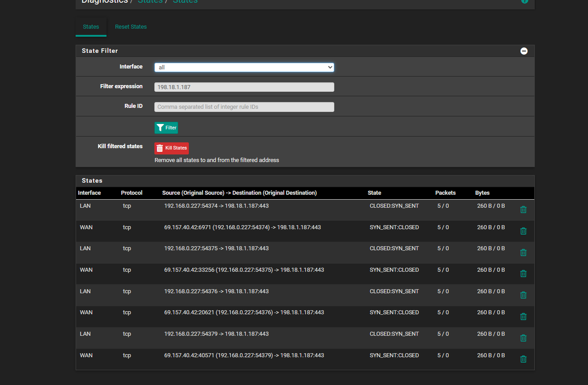Select SYN_SENT:CLOSED in the 6971 WAN row
Image resolution: width=588 pixels, height=385 pixels.
click(x=394, y=227)
